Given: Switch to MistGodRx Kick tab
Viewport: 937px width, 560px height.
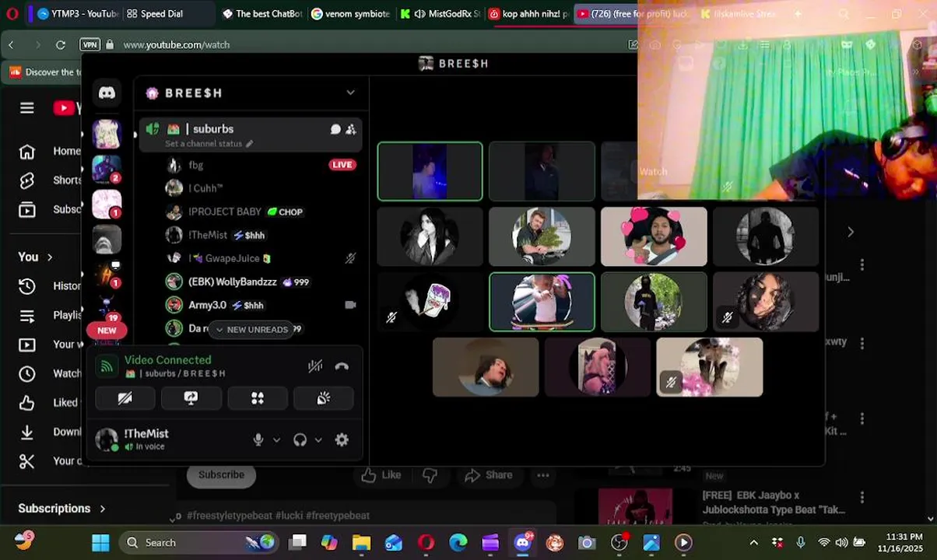Looking at the screenshot, I should tap(440, 14).
